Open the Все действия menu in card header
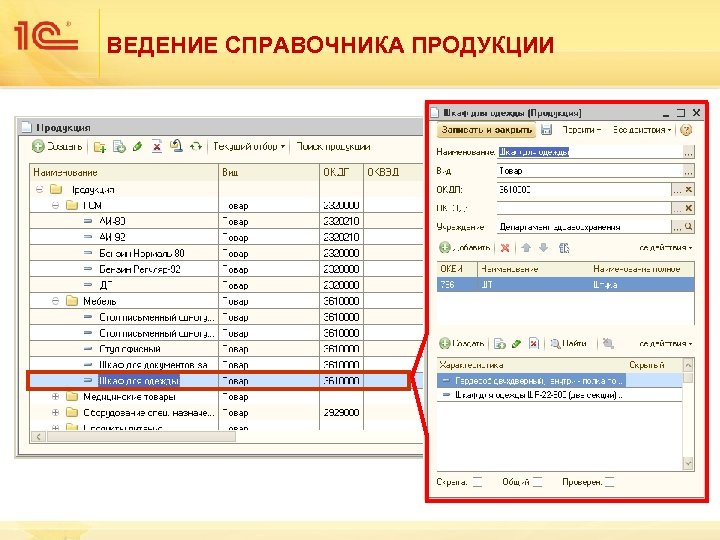The image size is (720, 540). (x=642, y=130)
